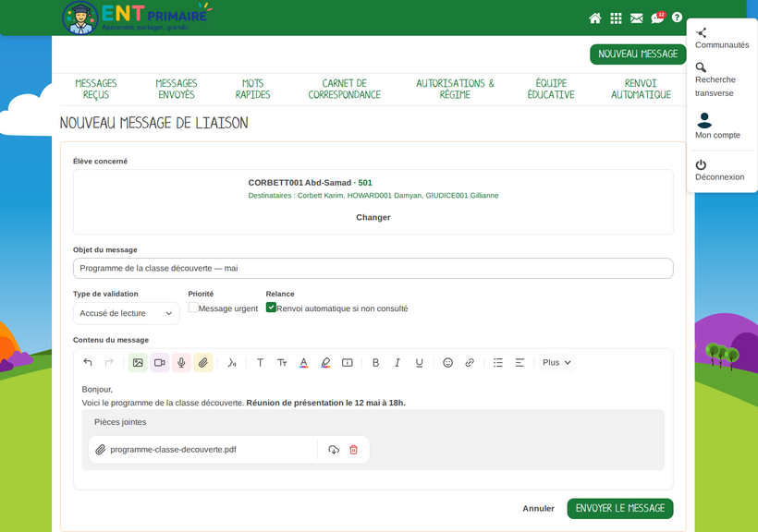Open Mon compte
758x532 pixels.
[717, 127]
